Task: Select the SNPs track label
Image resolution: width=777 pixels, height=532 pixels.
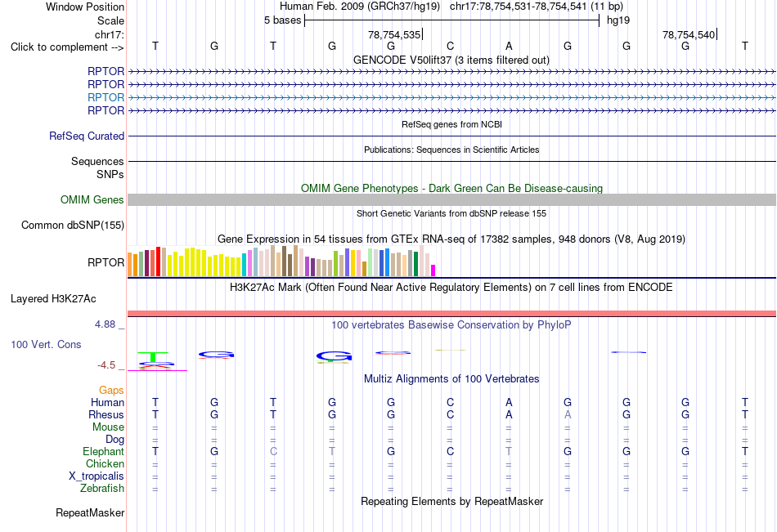Action: (110, 174)
